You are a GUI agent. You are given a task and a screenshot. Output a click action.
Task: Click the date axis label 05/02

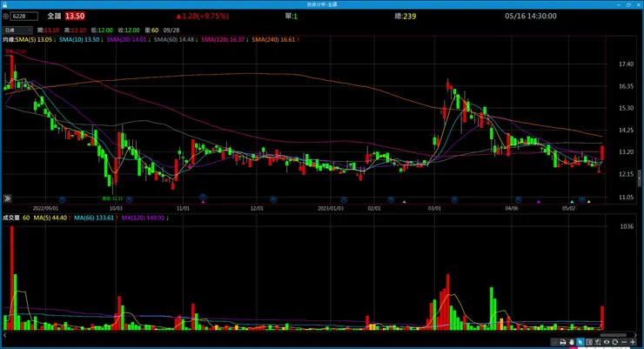pos(569,209)
